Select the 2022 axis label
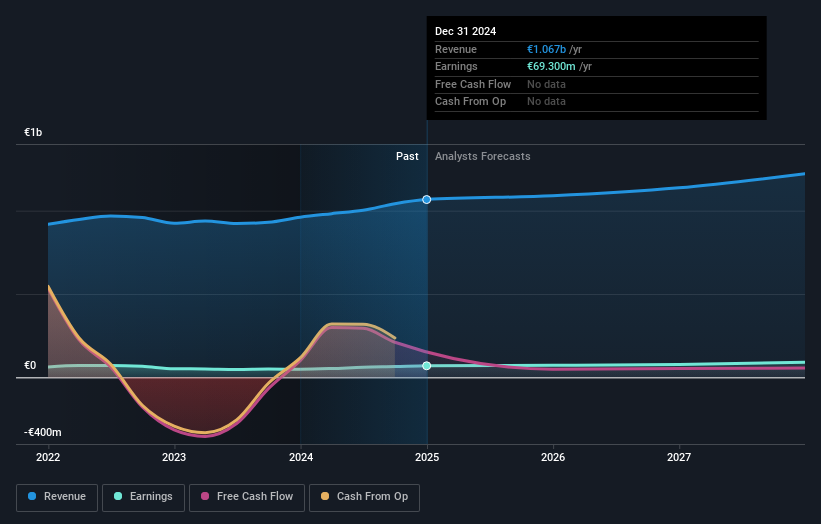Viewport: 821px width, 524px height. tap(48, 458)
